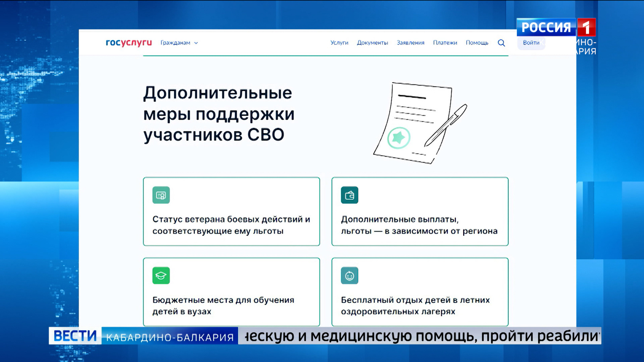Click the wallet payments icon
The width and height of the screenshot is (644, 362).
tap(349, 195)
